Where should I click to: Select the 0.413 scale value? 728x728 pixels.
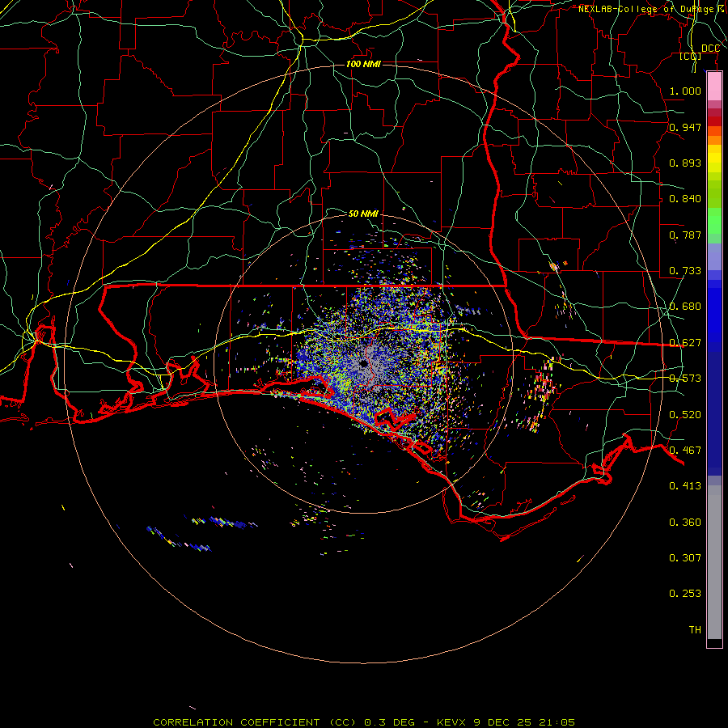tap(685, 486)
